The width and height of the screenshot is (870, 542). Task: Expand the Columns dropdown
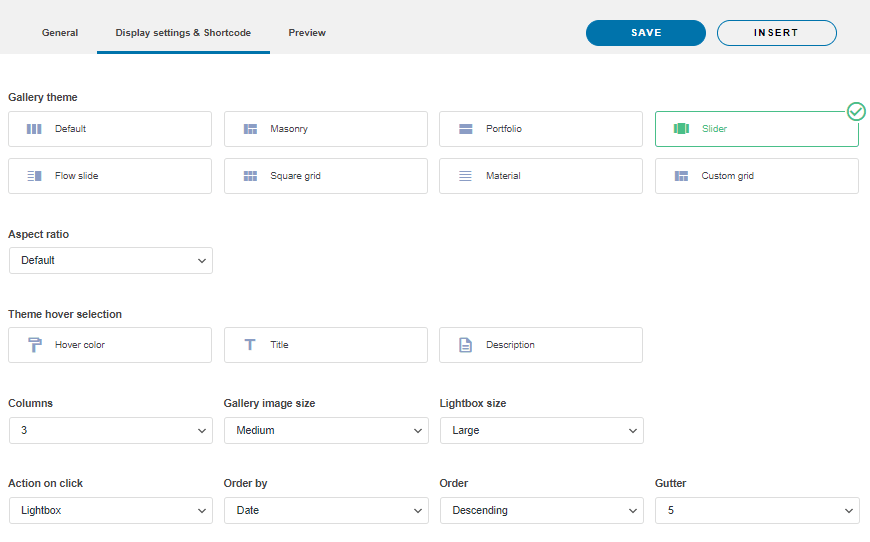110,430
